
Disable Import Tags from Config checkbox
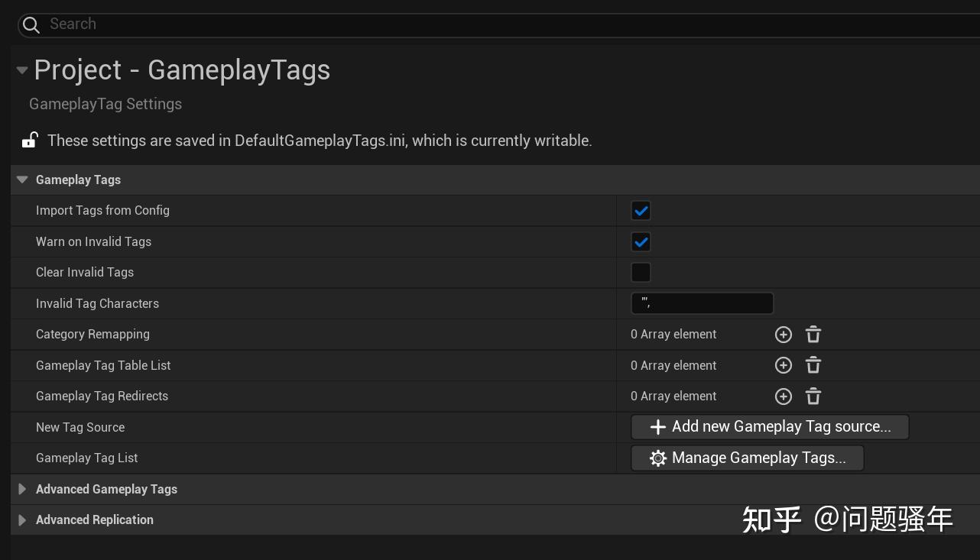pyautogui.click(x=641, y=211)
